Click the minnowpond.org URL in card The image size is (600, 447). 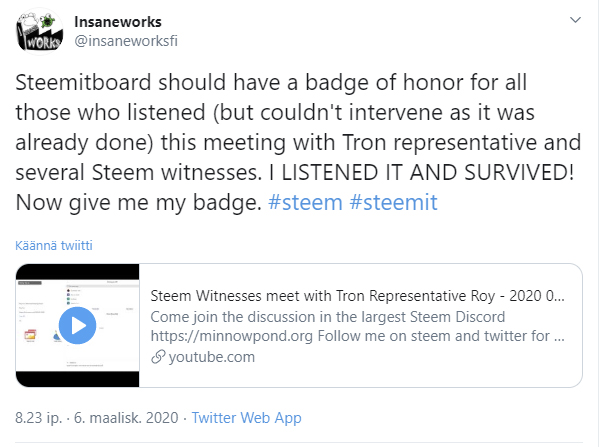click(x=232, y=336)
